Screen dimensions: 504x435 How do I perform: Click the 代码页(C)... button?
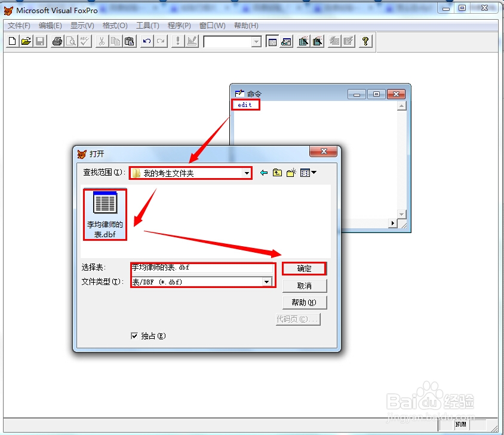click(x=298, y=319)
